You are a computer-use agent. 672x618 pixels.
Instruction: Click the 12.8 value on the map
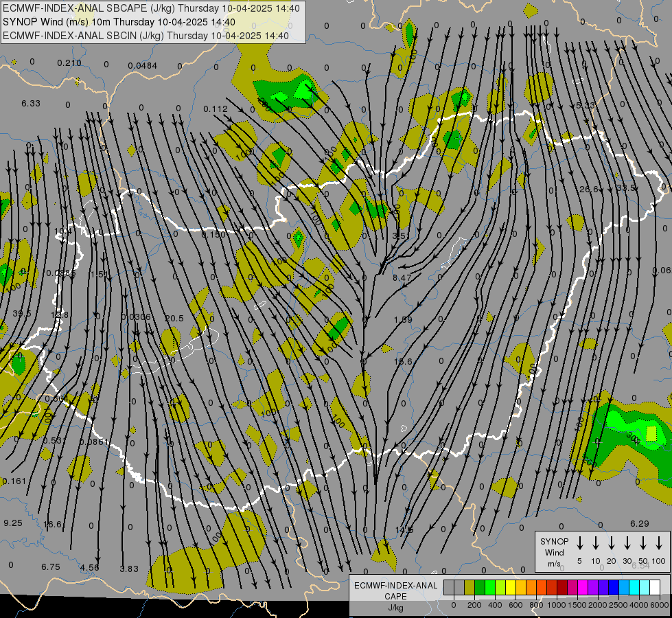(x=60, y=314)
